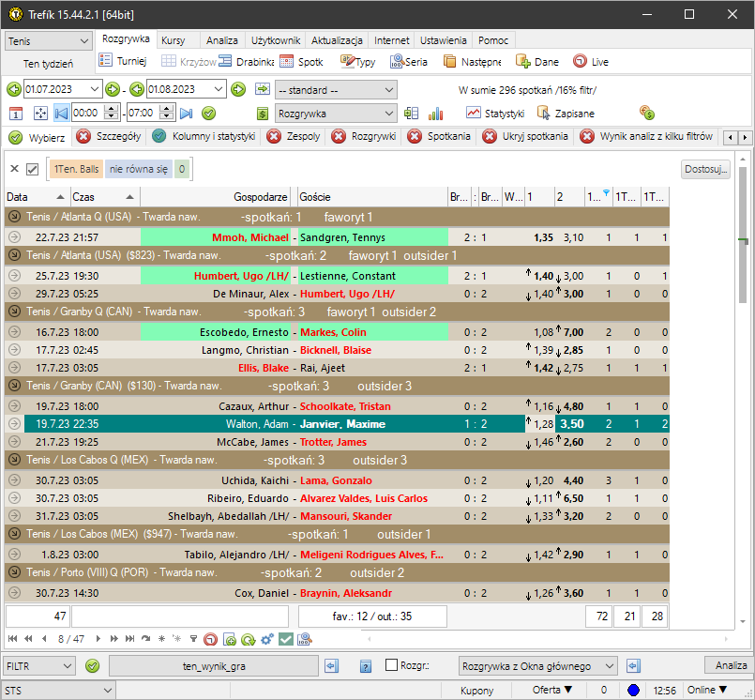Switch to the Kursy menu tab

tap(173, 41)
